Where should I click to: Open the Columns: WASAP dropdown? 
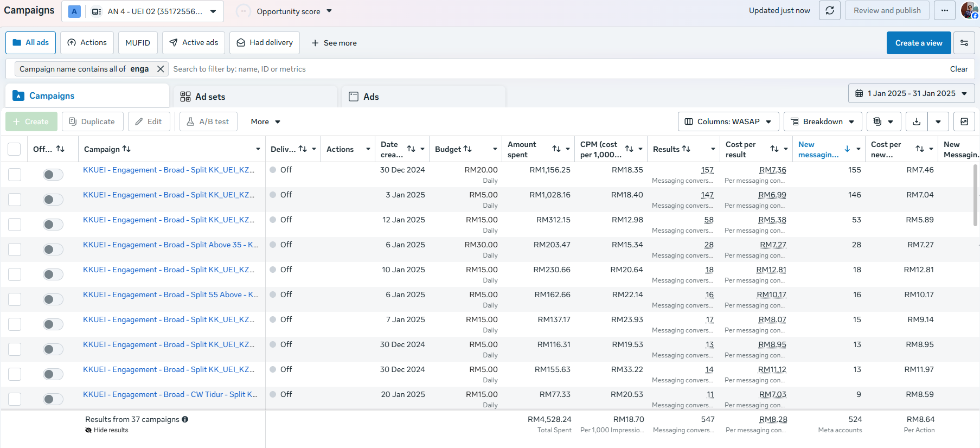click(728, 121)
